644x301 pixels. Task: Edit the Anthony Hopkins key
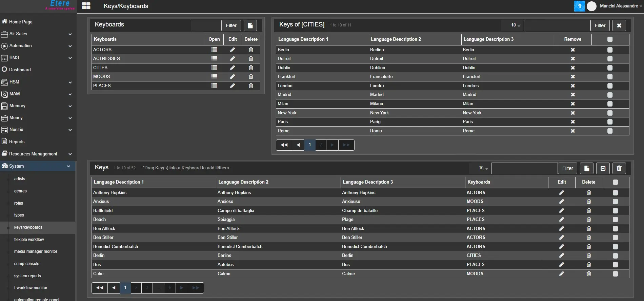561,193
